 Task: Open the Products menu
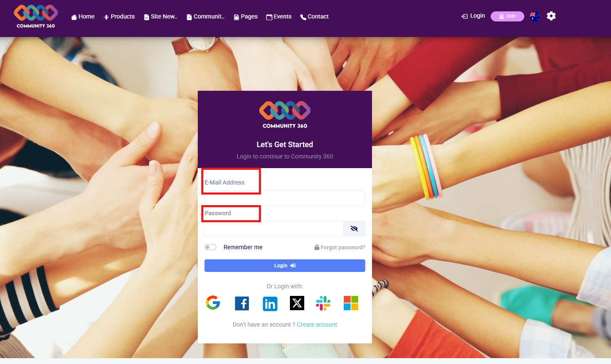coord(119,16)
